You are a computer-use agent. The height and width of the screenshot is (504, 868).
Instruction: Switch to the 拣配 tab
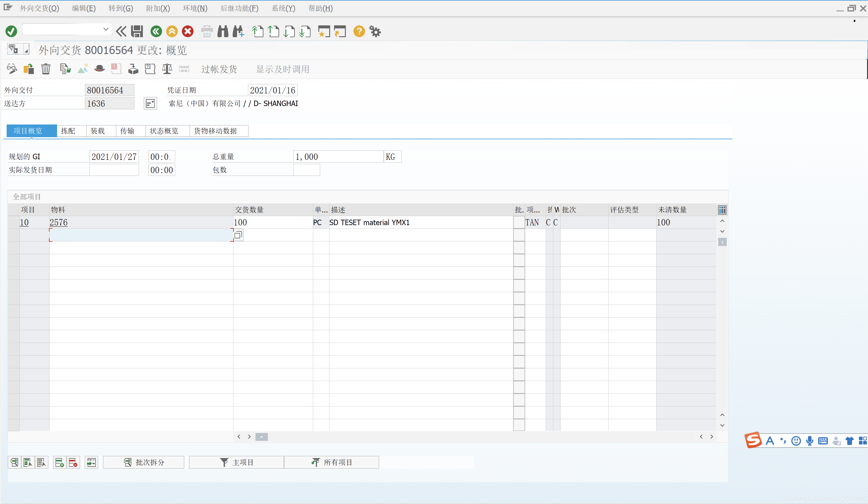coord(68,131)
